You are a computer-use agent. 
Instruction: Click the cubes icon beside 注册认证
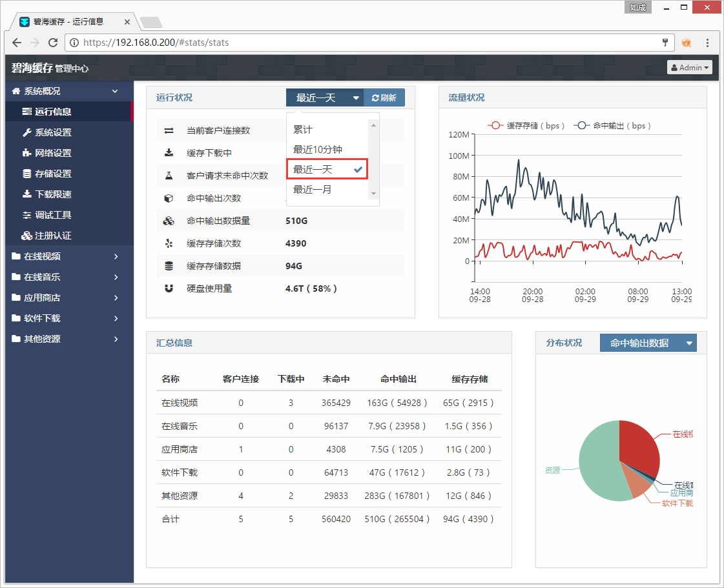pos(26,236)
